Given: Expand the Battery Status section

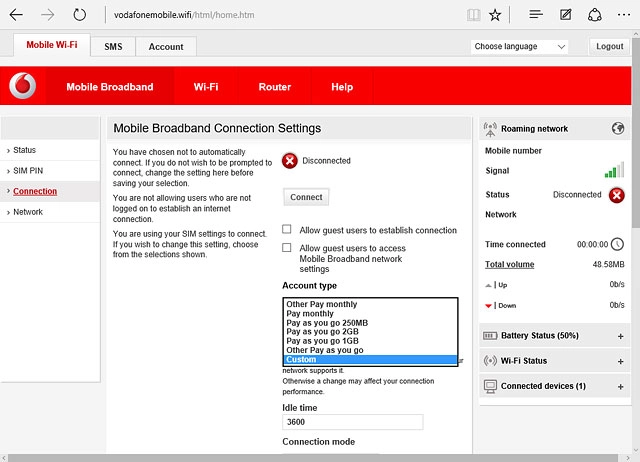Looking at the screenshot, I should [x=620, y=336].
